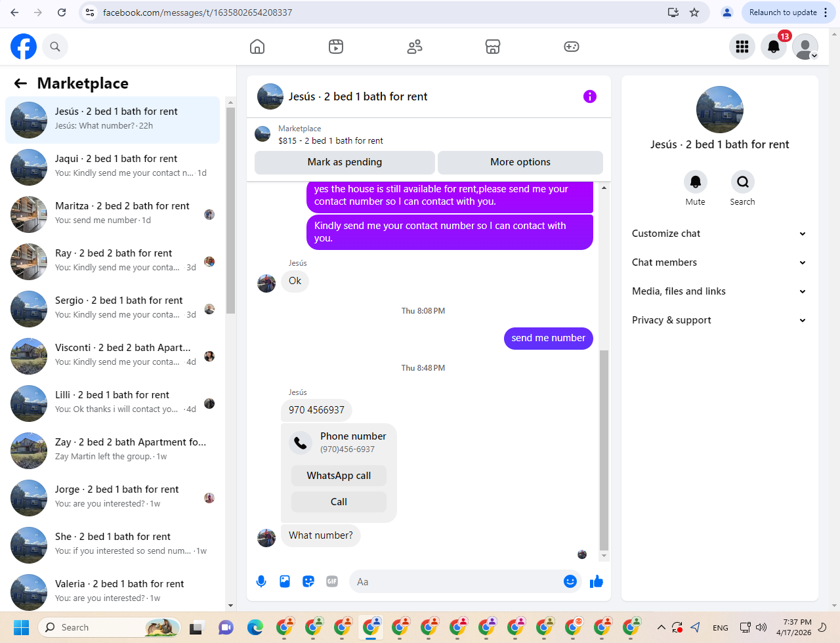Click the taskbar Search box
Screen dimensions: 840x643
point(110,627)
